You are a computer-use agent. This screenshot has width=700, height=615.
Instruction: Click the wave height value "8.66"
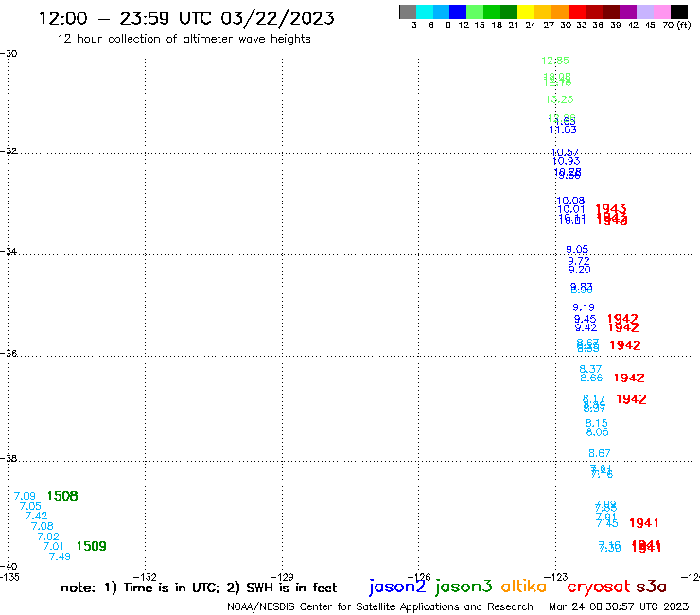591,378
